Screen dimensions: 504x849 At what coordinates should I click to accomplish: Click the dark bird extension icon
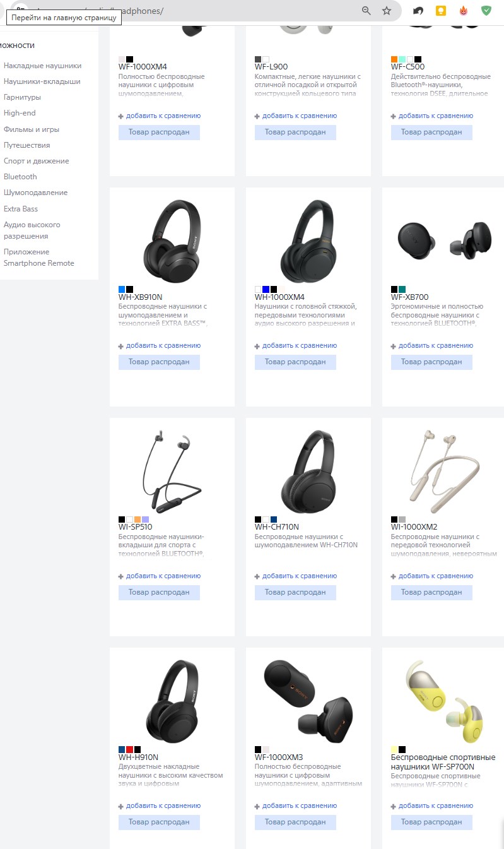tap(418, 11)
